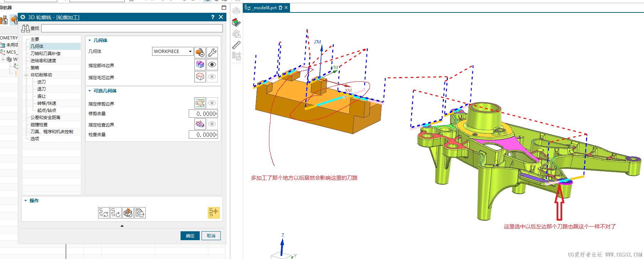
Task: Click the greyed wireframe box icon in sidebar
Action: point(236,11)
